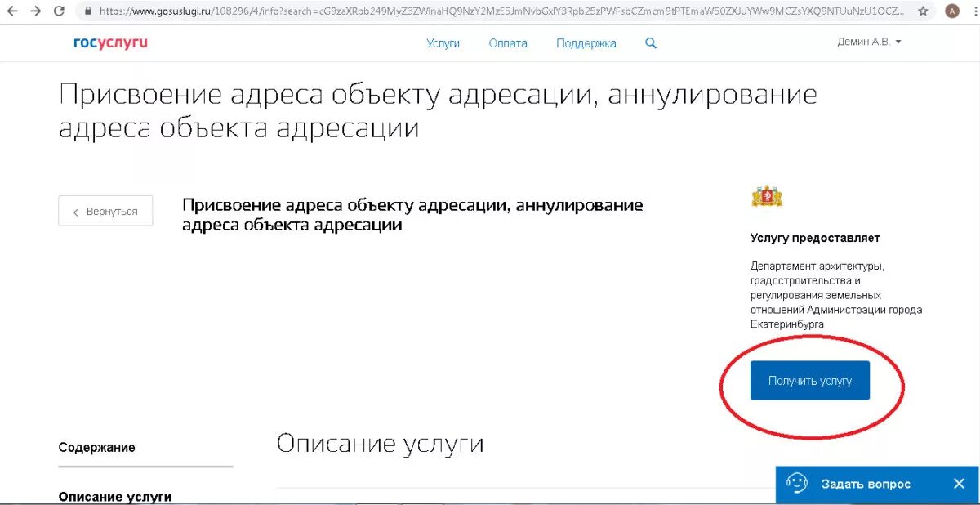
Task: Click the site search magnifier icon
Action: pos(651,43)
